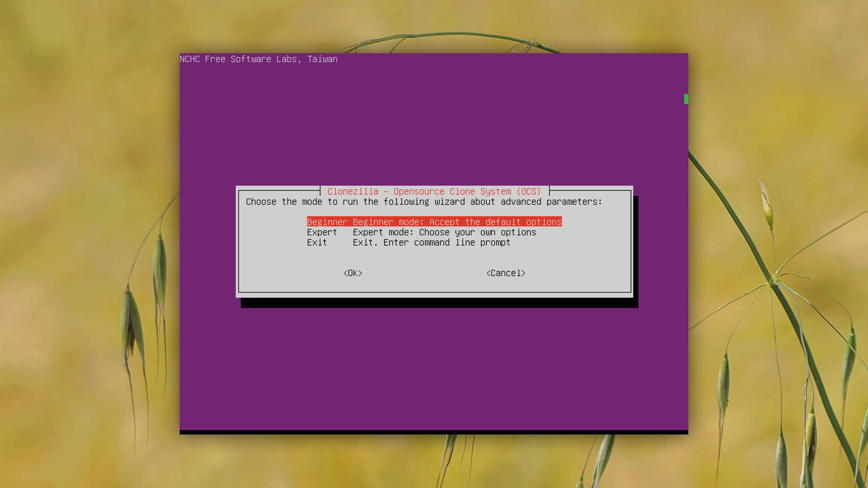Screen dimensions: 868x488
Task: Click the 'Choose the mode to run' prompt text
Action: pyautogui.click(x=424, y=202)
